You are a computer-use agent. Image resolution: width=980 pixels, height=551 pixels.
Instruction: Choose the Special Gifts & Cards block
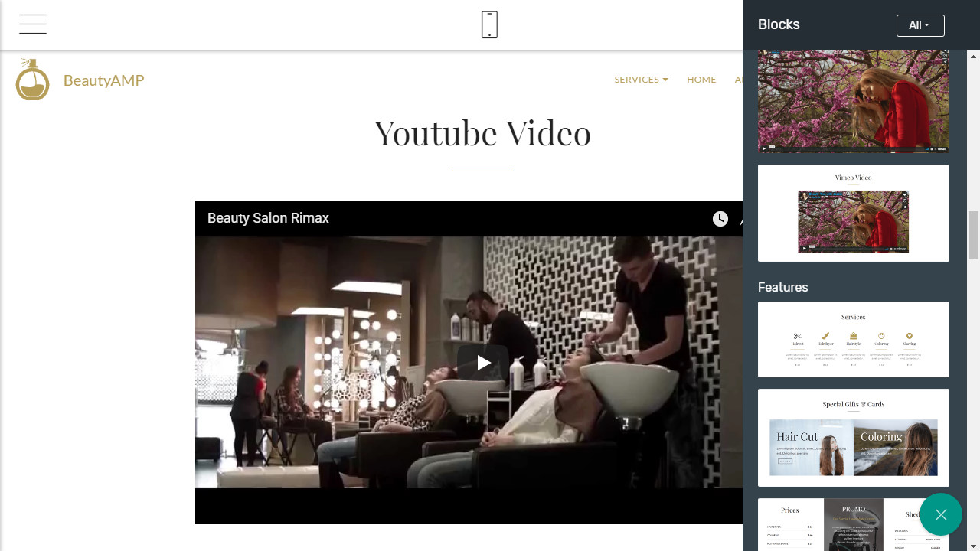(853, 438)
